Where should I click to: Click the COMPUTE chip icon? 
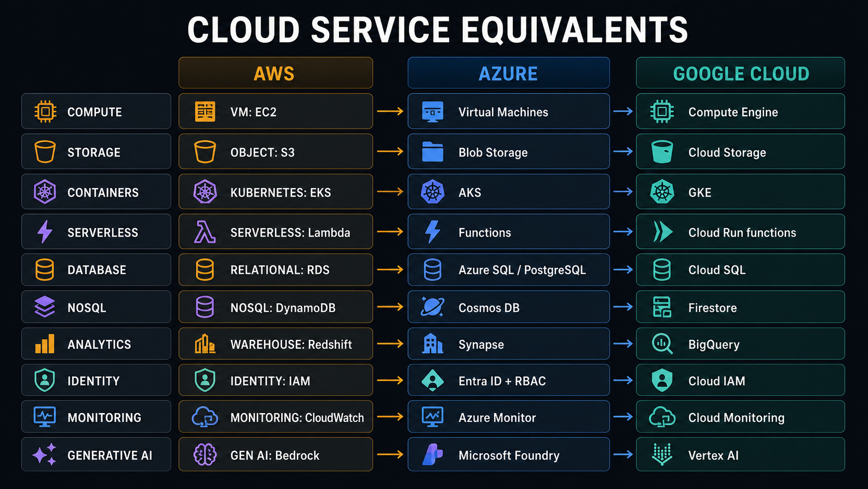coord(45,112)
